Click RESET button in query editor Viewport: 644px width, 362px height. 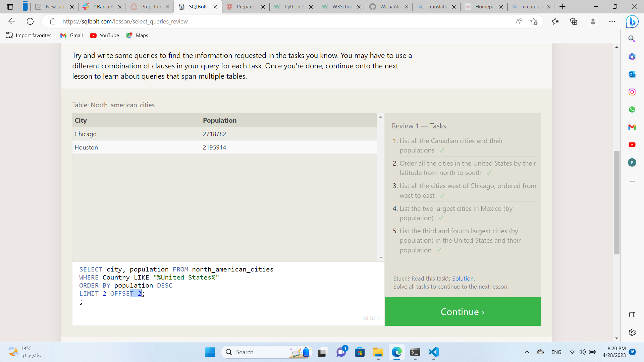pos(371,317)
